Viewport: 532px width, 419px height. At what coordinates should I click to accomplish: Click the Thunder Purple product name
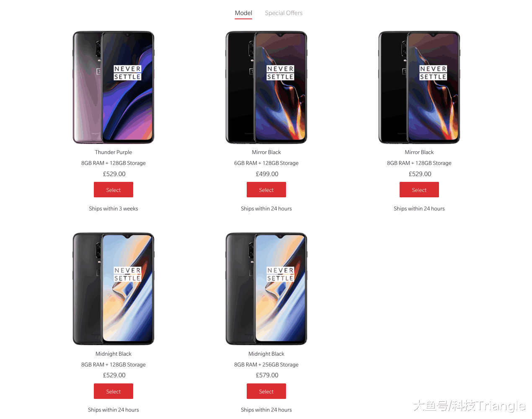114,152
